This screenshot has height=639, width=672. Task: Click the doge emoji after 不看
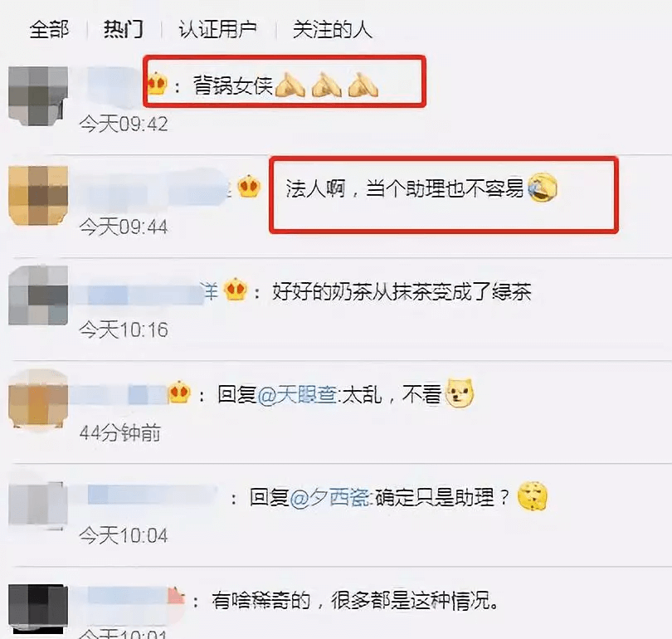click(x=460, y=393)
